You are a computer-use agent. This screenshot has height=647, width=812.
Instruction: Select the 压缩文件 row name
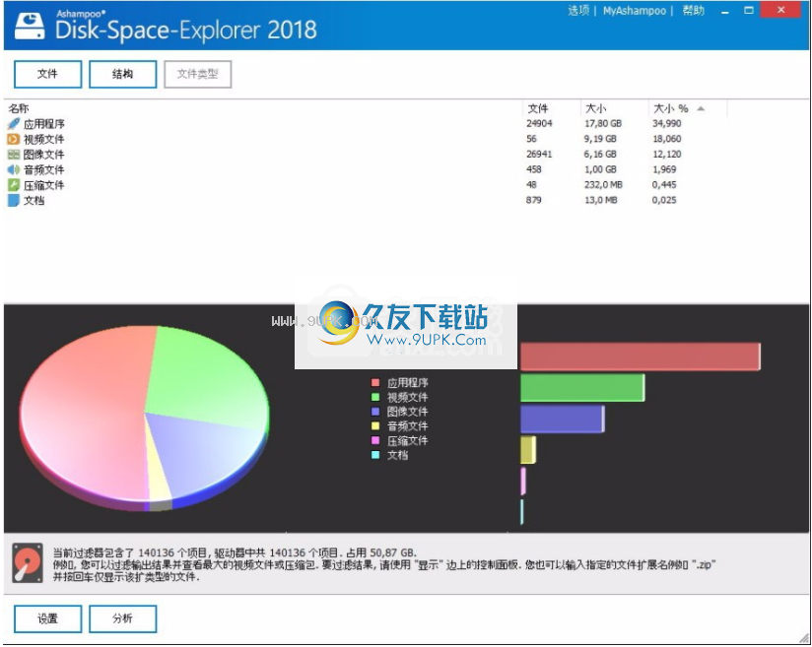44,185
